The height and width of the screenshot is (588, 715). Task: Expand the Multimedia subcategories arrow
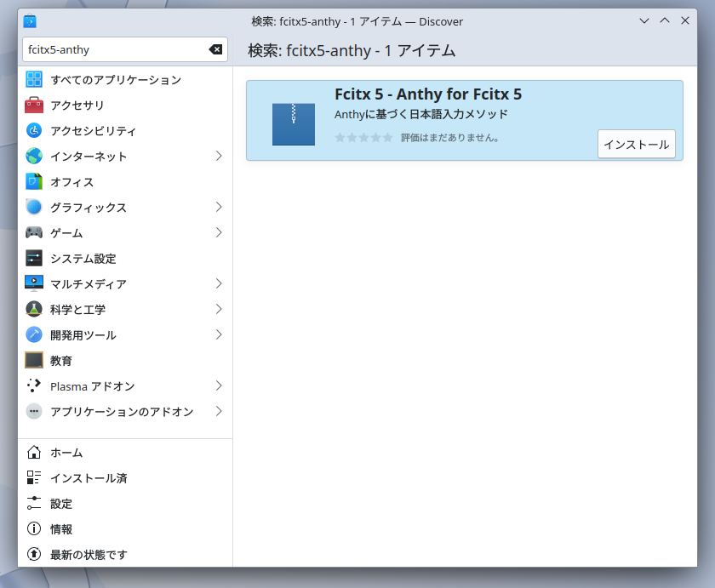219,284
